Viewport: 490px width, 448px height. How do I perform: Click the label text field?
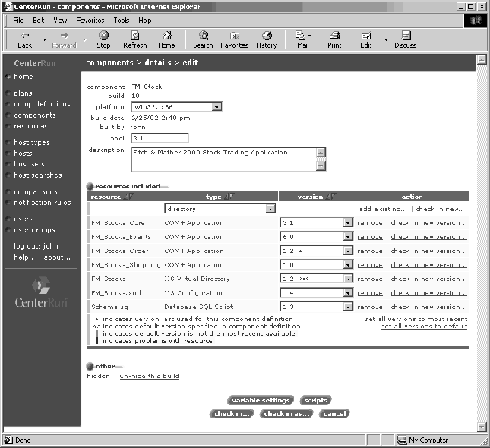pos(160,138)
